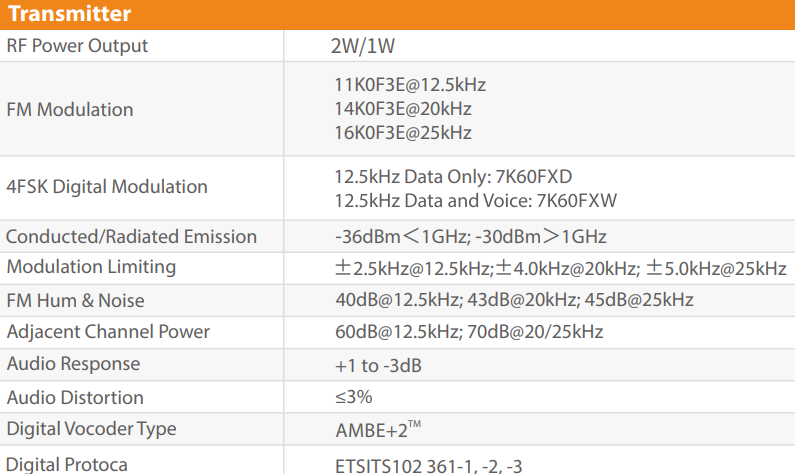Image resolution: width=795 pixels, height=474 pixels.
Task: Click the ±2.5kHz@12.5kHz limiting value
Action: pos(412,268)
